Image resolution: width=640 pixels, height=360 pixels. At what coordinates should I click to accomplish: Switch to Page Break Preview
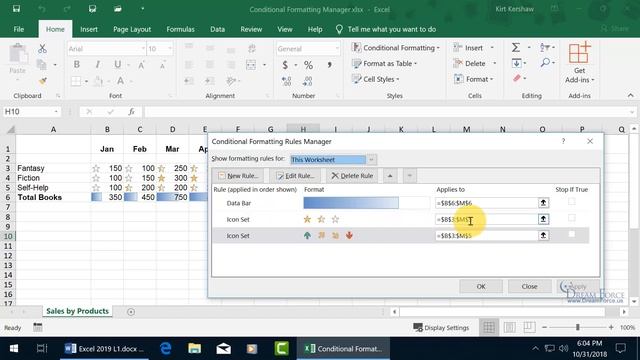pyautogui.click(x=529, y=327)
